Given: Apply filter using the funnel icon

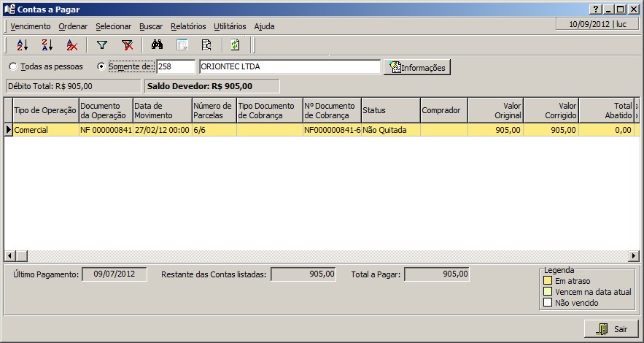Looking at the screenshot, I should [102, 45].
